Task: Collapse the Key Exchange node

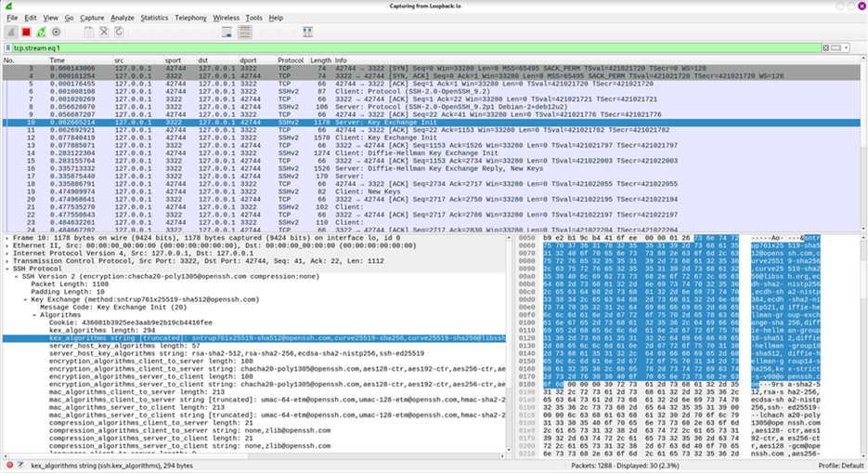Action: click(x=25, y=299)
